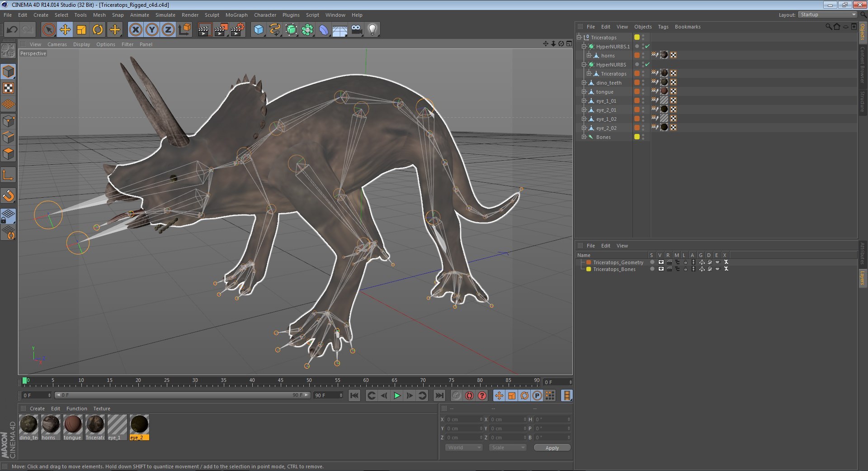Click frame 45 on timeline ruler

[280, 381]
